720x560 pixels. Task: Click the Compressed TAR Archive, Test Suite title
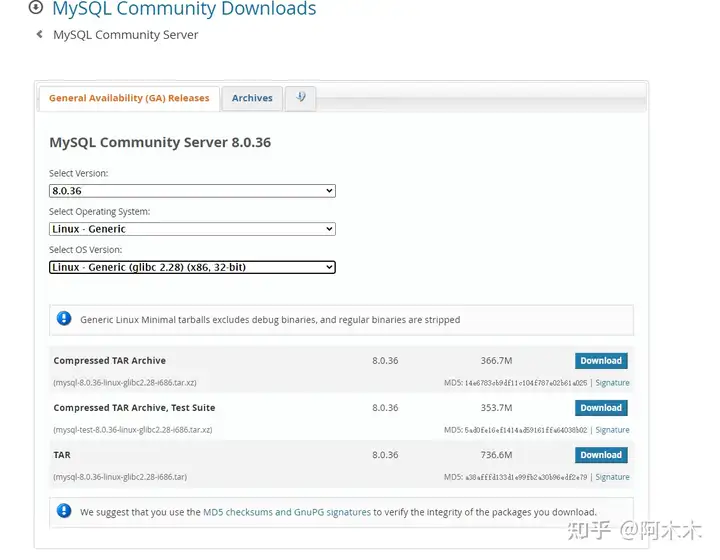pyautogui.click(x=134, y=408)
